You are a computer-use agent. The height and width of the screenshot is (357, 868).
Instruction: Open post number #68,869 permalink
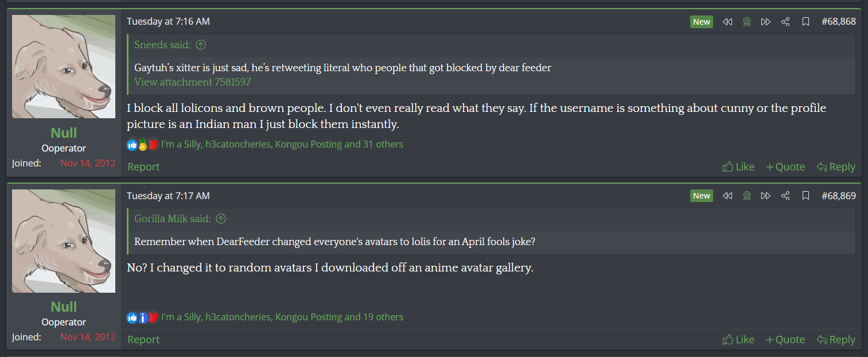coord(838,196)
